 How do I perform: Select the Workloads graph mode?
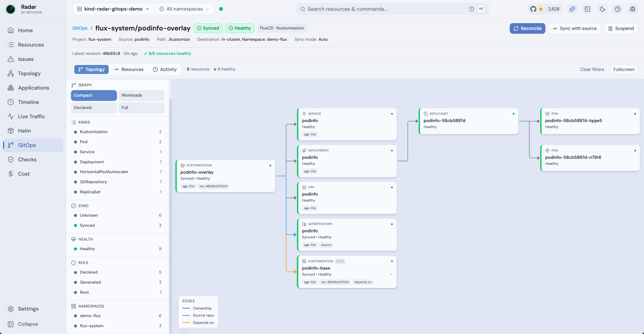[141, 95]
